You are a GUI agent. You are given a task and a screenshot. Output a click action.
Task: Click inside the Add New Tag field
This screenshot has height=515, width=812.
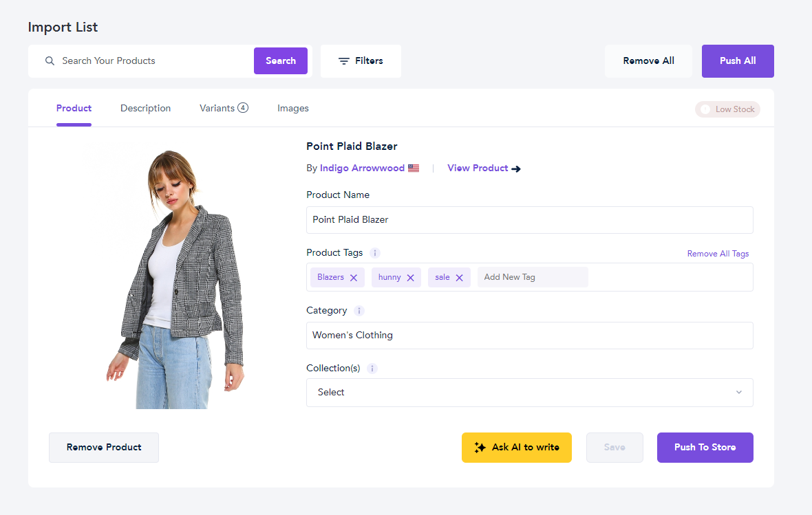(532, 277)
